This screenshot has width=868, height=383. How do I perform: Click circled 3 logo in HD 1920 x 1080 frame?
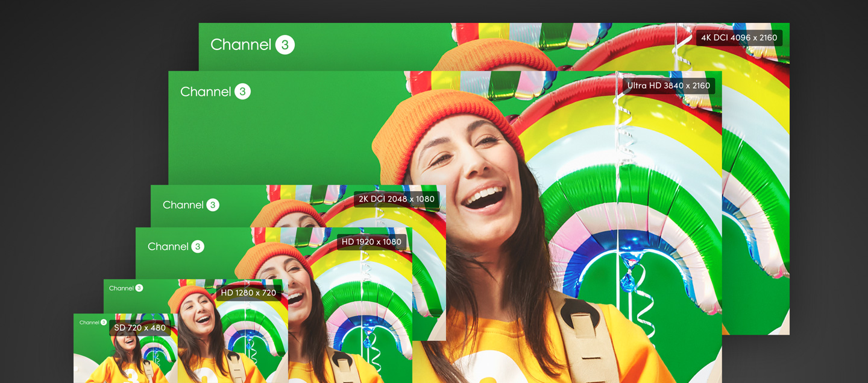(198, 247)
